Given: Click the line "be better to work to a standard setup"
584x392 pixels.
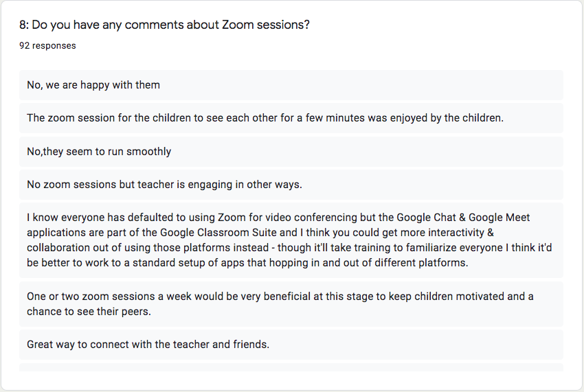Looking at the screenshot, I should [247, 263].
